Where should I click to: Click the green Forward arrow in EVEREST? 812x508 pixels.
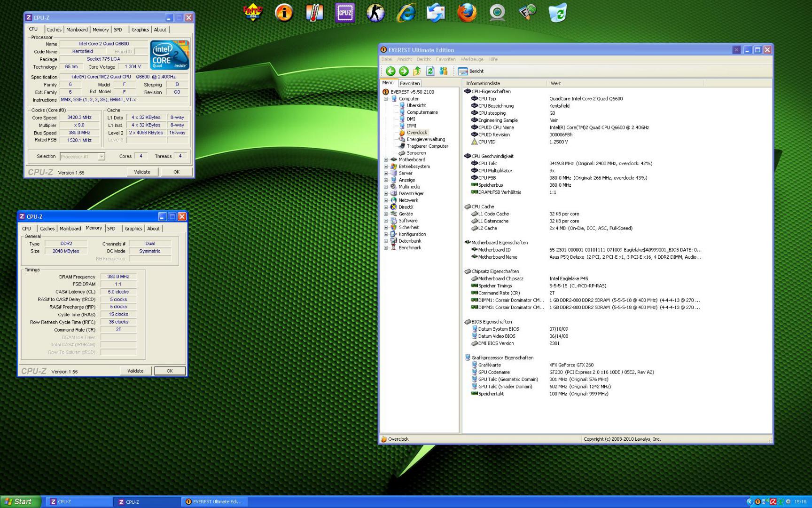(x=404, y=71)
